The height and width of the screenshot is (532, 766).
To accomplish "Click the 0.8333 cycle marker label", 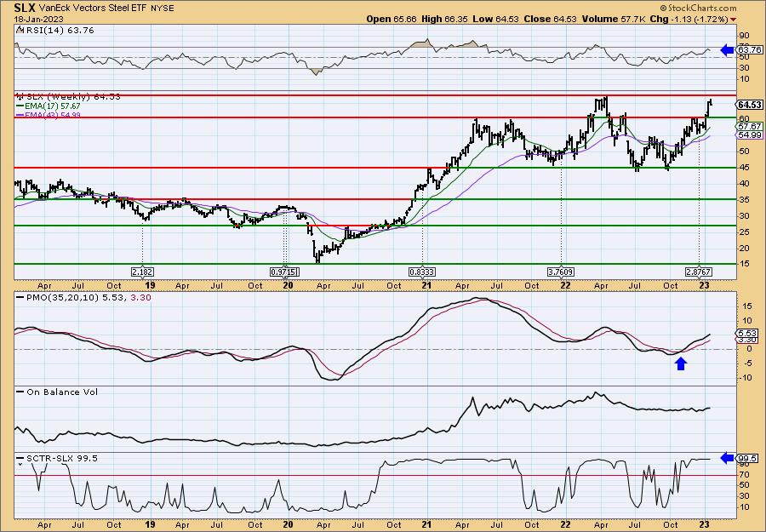I will [422, 272].
